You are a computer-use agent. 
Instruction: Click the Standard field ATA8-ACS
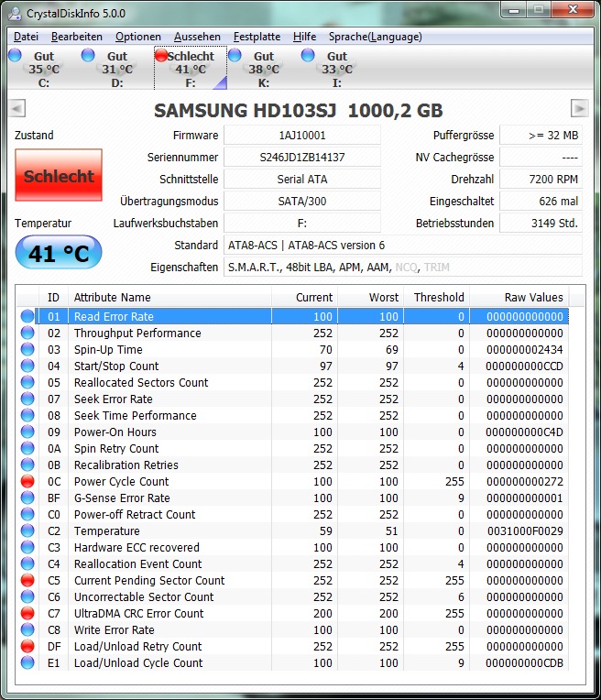coord(403,245)
